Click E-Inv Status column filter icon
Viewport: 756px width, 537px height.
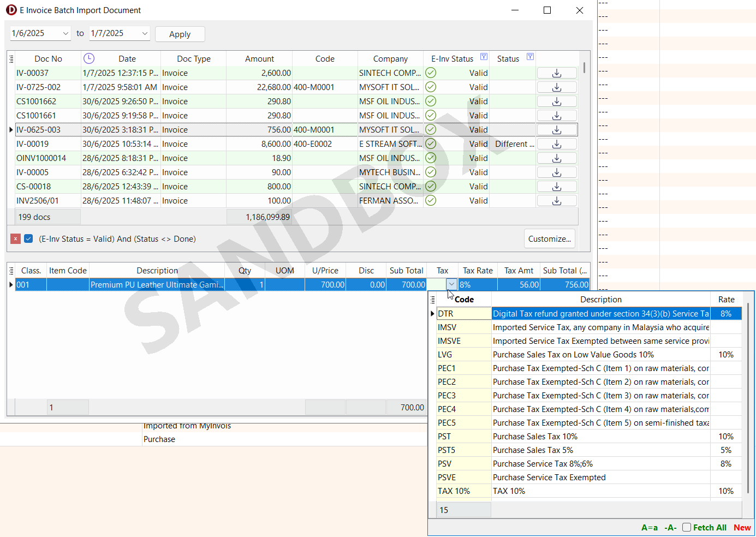(x=484, y=57)
